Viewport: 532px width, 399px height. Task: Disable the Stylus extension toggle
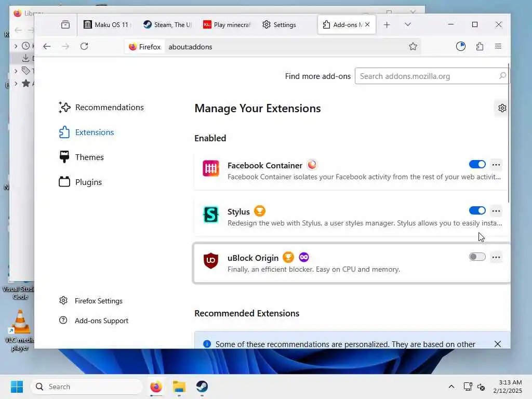point(477,211)
